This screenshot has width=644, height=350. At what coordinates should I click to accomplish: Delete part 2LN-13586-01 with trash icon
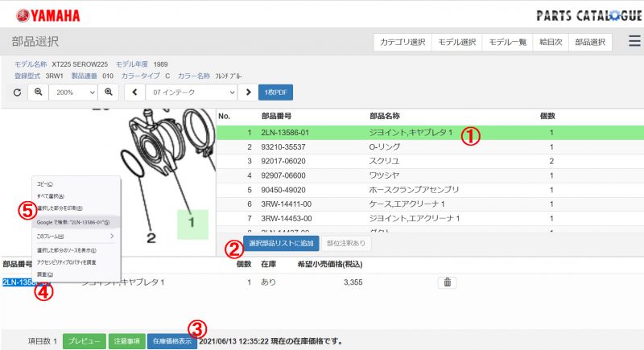pos(448,282)
